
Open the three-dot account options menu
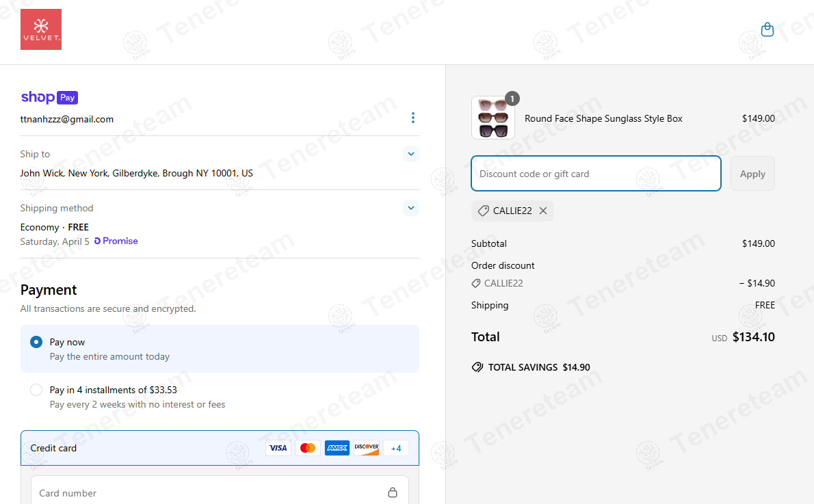click(x=412, y=118)
